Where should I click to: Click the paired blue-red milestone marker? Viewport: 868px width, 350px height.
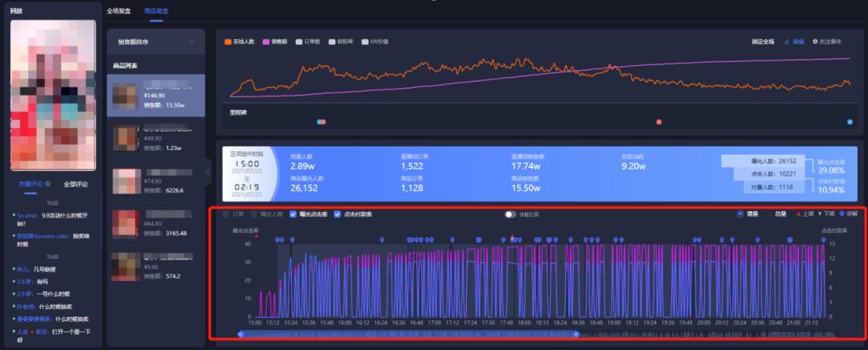[321, 122]
